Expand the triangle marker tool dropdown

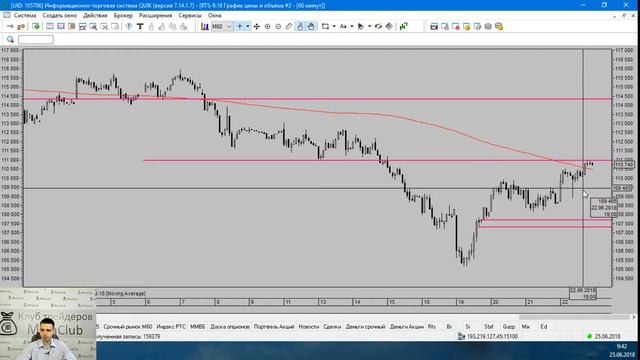point(369,27)
